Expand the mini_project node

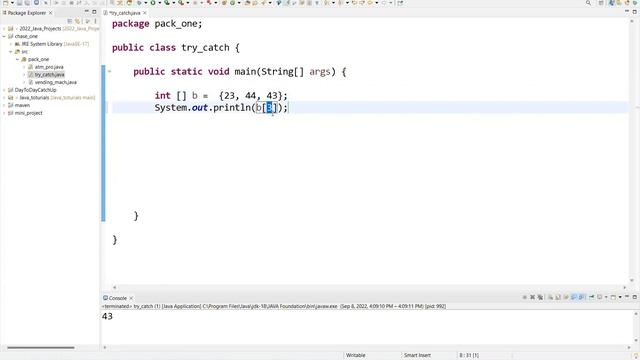click(4, 113)
